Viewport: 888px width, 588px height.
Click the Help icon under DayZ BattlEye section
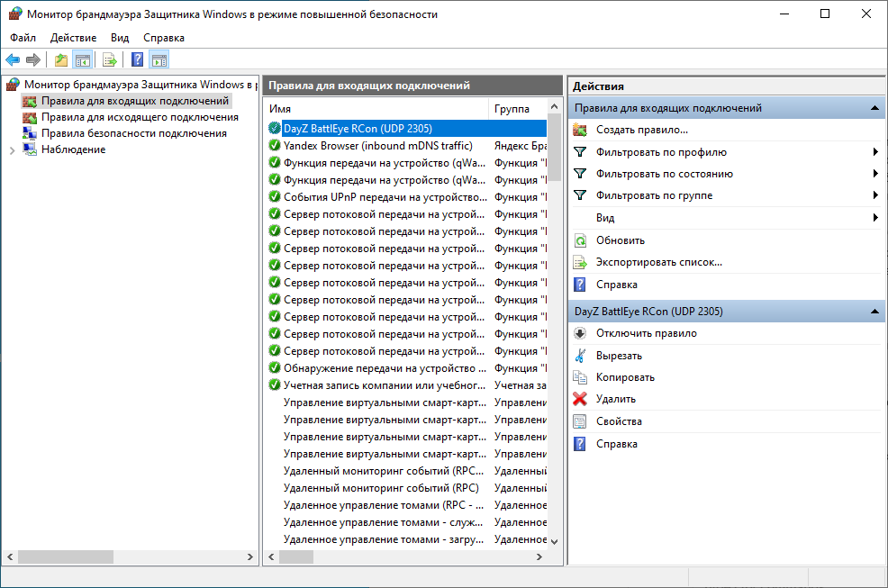click(580, 444)
